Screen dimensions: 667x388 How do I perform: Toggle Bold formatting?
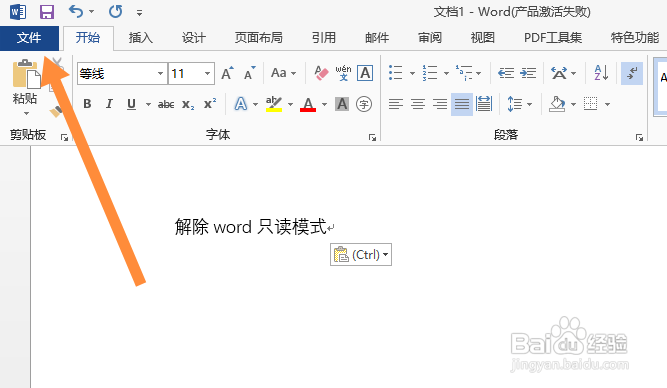(87, 104)
